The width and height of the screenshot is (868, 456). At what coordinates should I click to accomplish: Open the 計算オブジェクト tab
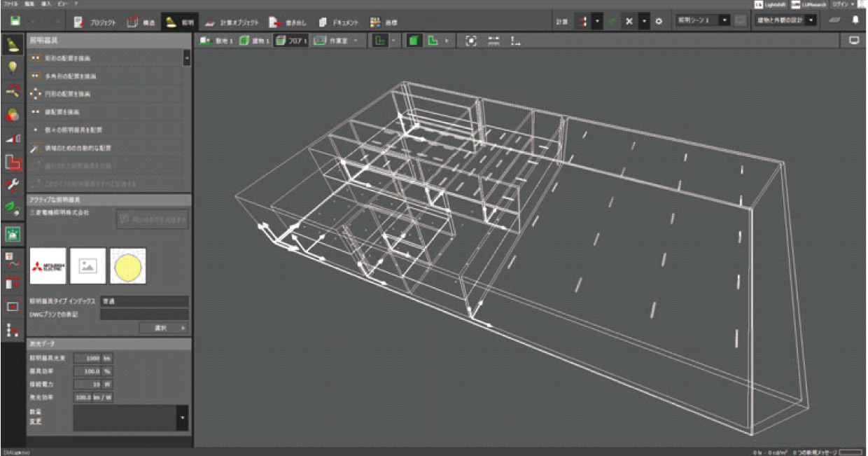[232, 22]
